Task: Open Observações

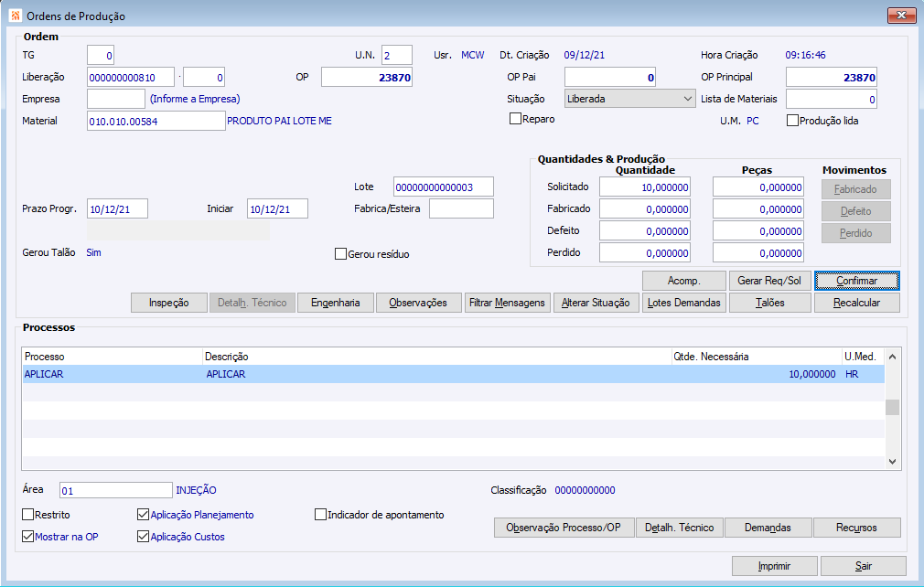Action: click(418, 303)
